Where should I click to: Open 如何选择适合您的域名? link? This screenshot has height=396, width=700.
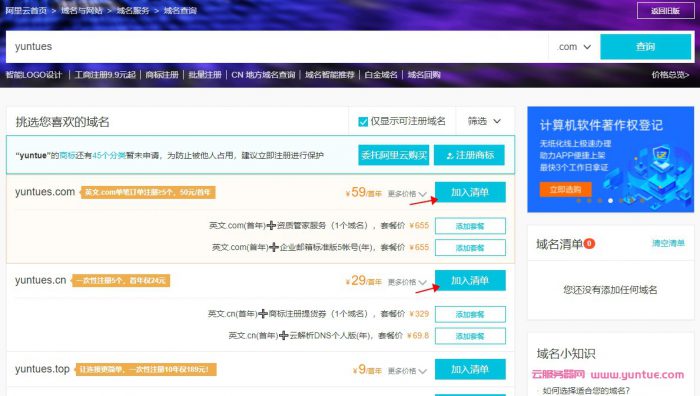point(586,391)
